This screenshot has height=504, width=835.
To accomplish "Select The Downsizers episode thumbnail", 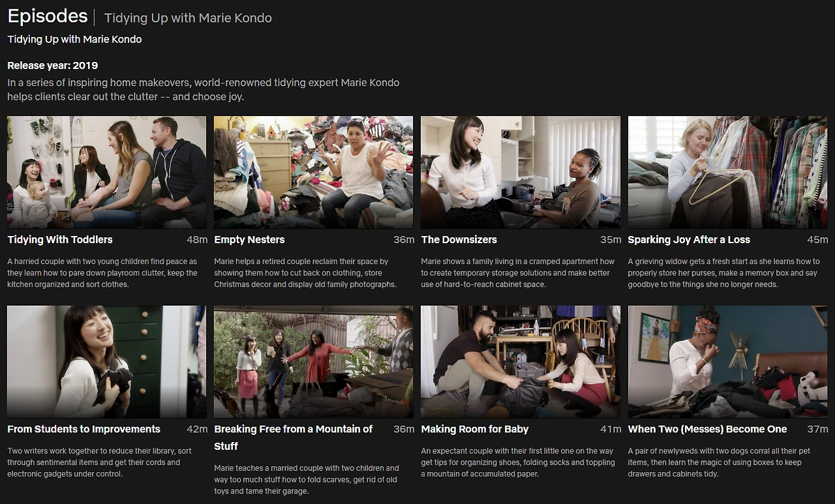I will point(521,172).
